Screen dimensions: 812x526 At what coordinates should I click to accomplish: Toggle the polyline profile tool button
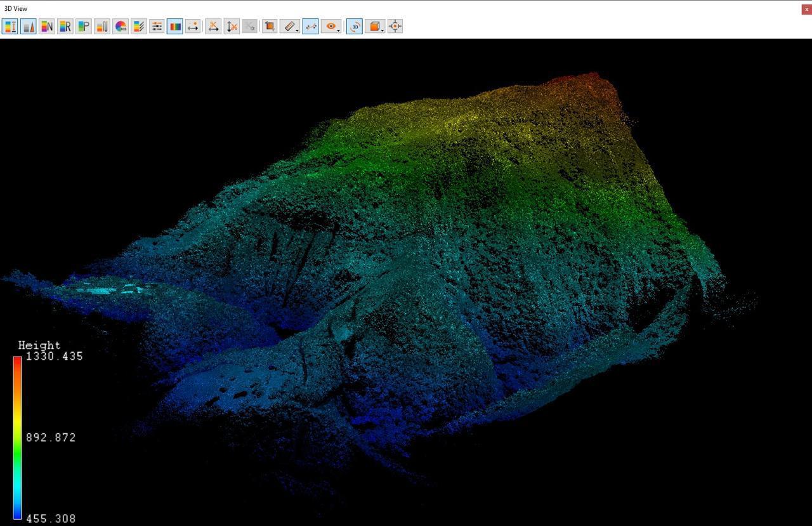tap(310, 26)
